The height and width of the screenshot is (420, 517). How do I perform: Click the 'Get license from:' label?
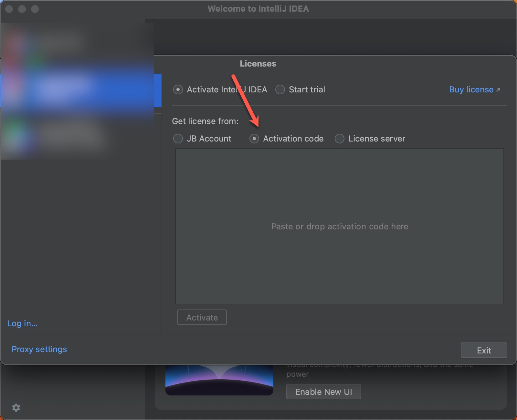click(x=205, y=121)
